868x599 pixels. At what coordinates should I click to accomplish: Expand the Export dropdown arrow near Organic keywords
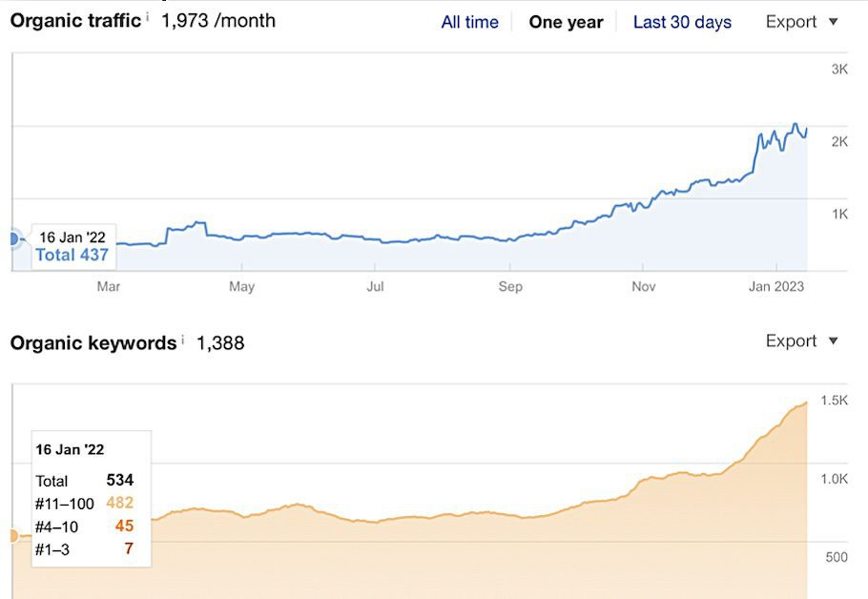click(833, 341)
